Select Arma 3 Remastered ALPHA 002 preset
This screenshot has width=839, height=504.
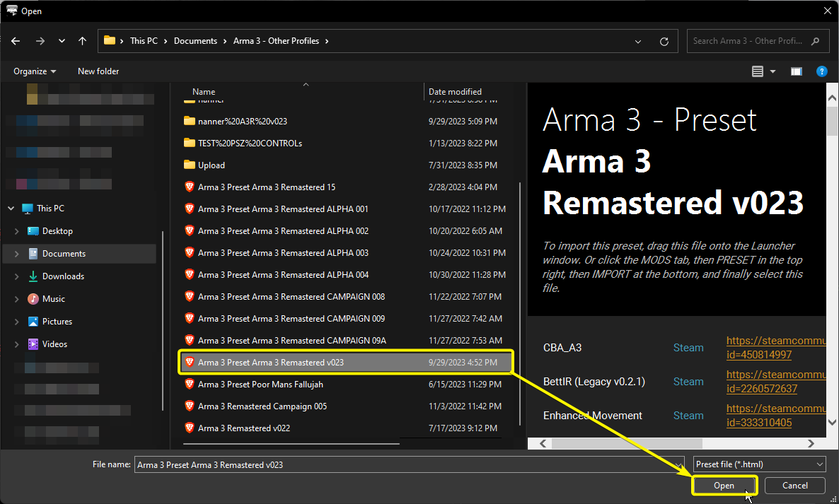pos(283,231)
